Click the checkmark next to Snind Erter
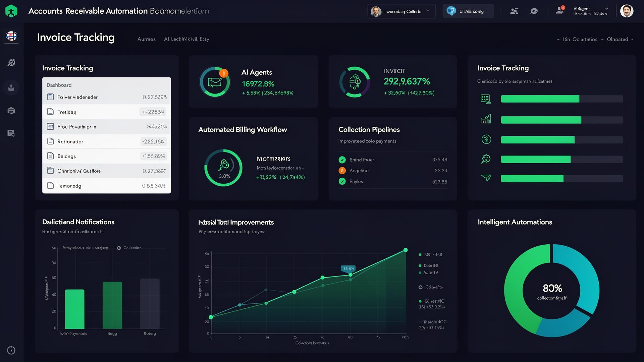 click(x=342, y=160)
